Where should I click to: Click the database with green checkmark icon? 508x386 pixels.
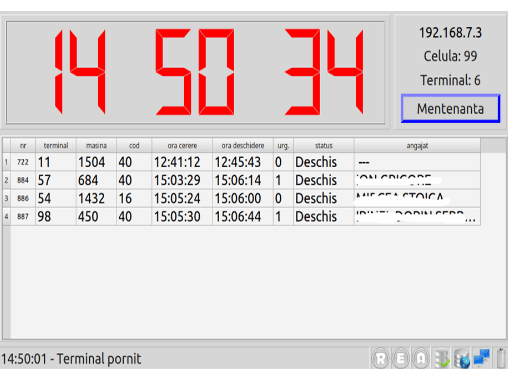442,359
